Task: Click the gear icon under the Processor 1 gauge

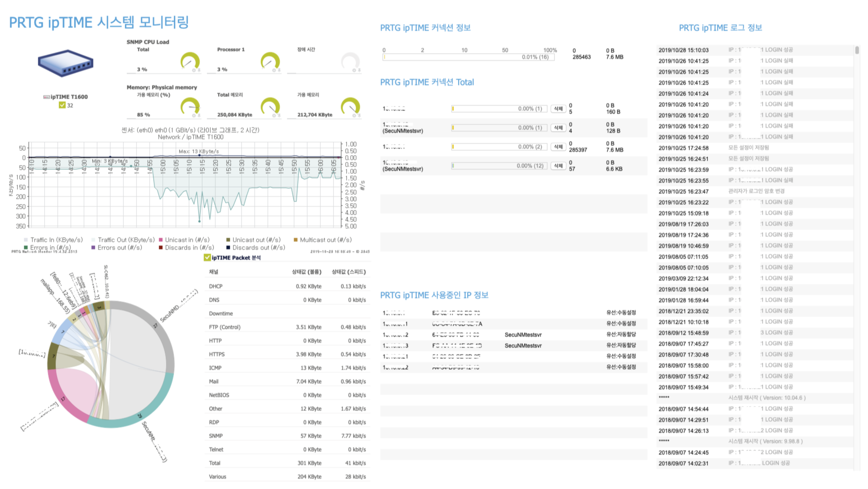Action: [x=274, y=70]
